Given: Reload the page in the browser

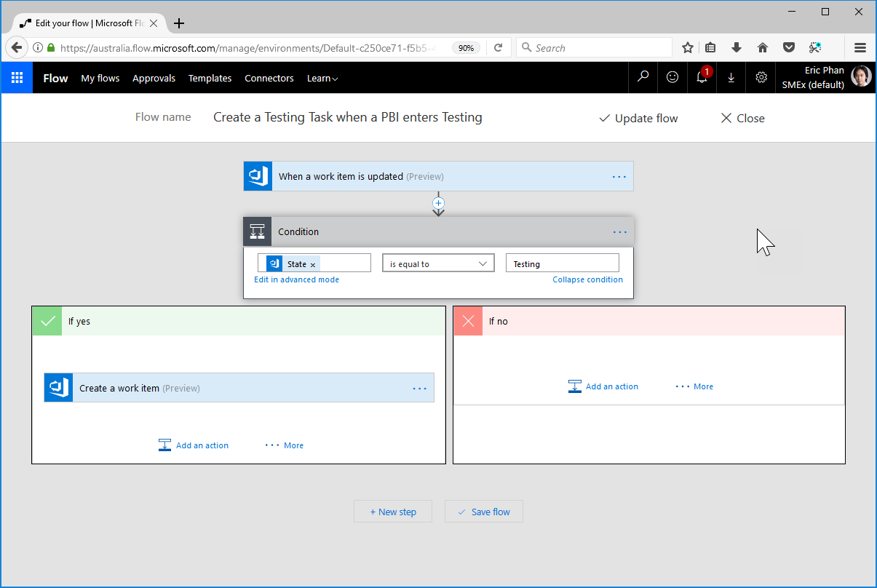Looking at the screenshot, I should tap(499, 47).
